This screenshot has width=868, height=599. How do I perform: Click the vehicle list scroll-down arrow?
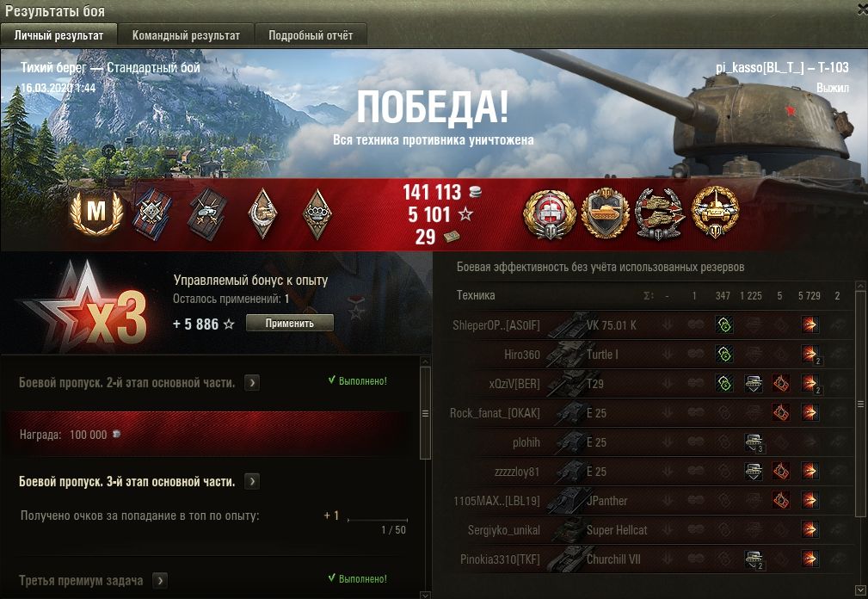(x=860, y=590)
